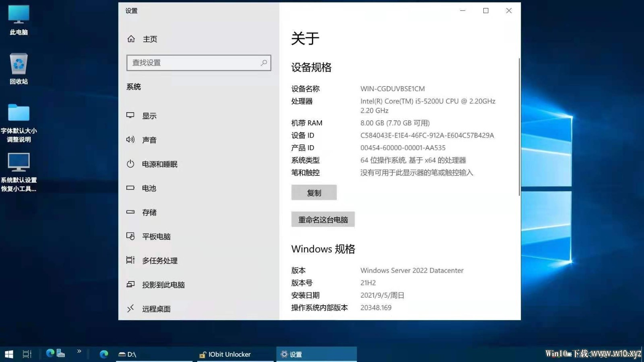Screen dimensions: 644x362
Task: Launch the pinned Edge icon in quick launch
Action: (x=50, y=353)
